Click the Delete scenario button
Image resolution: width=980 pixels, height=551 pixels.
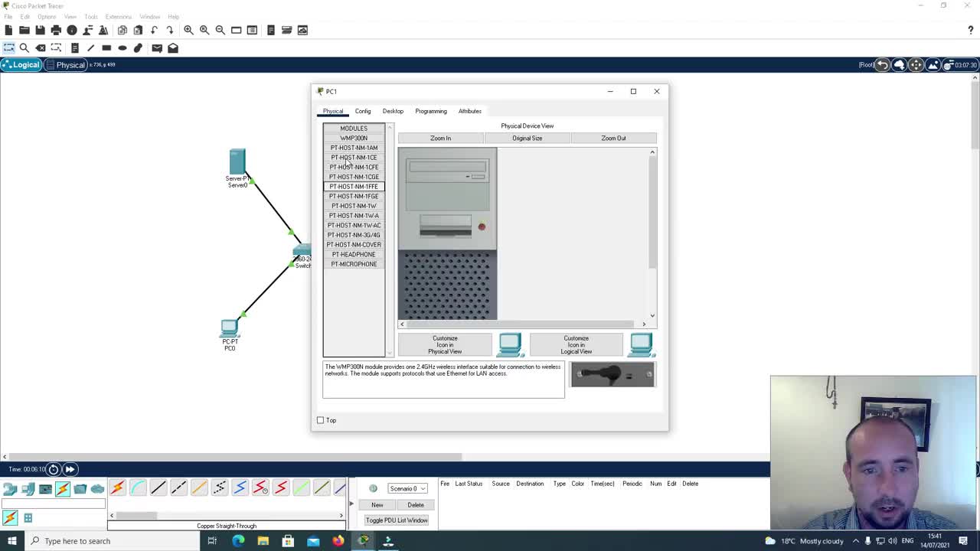[416, 505]
